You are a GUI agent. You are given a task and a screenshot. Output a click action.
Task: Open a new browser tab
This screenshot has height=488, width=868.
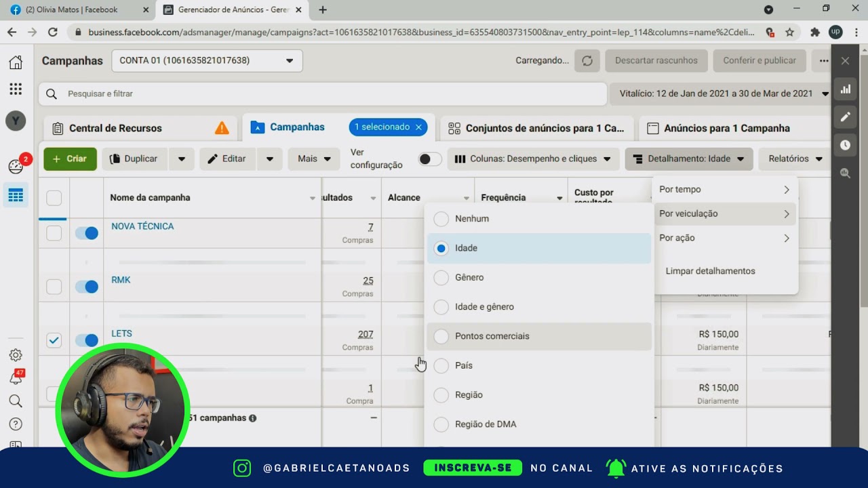(323, 9)
